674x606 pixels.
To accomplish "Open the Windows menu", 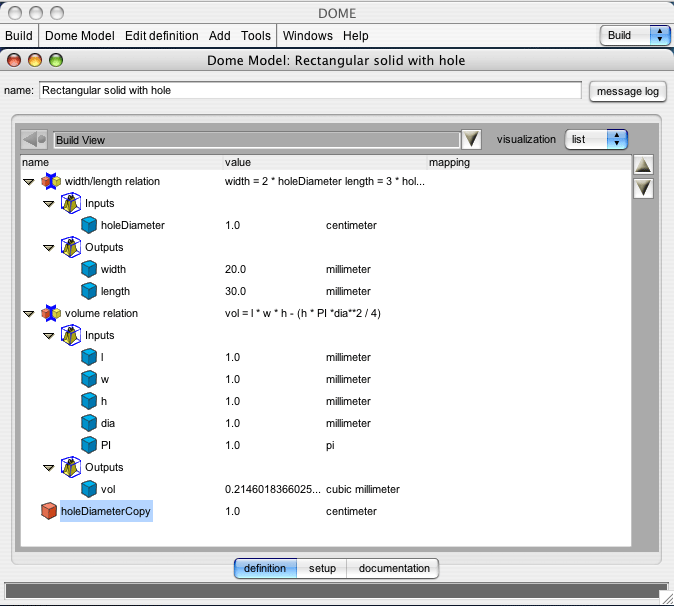I will point(308,36).
